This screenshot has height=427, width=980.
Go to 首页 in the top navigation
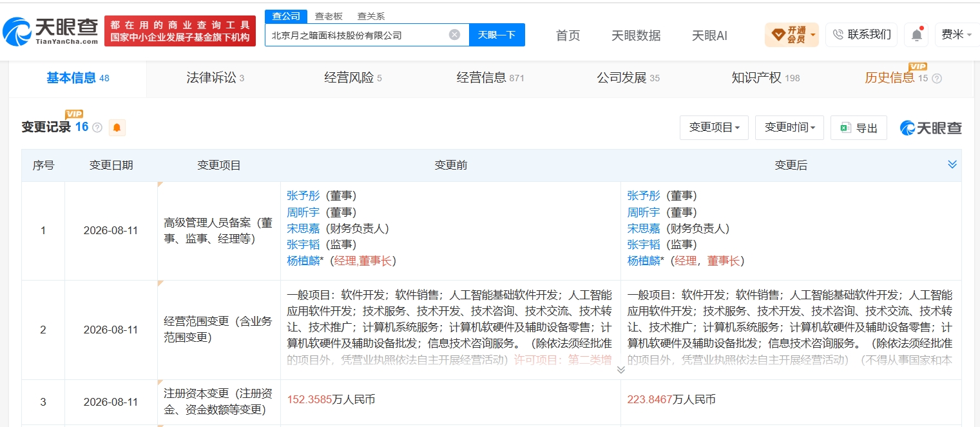[568, 35]
